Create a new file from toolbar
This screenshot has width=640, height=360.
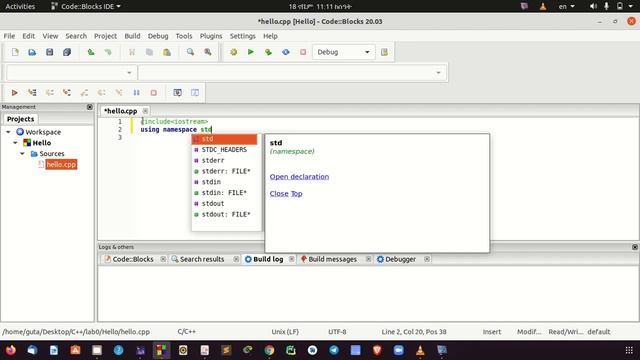pos(15,52)
